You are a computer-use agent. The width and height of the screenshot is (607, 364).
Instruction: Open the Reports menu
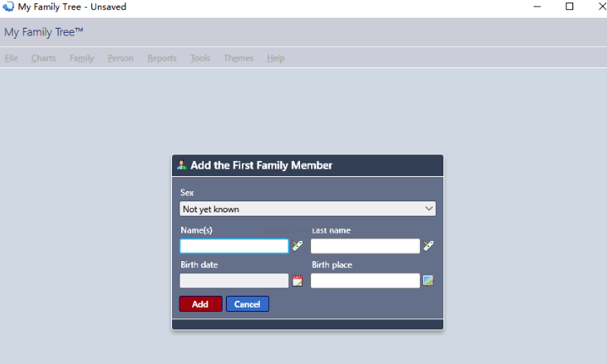pos(162,58)
